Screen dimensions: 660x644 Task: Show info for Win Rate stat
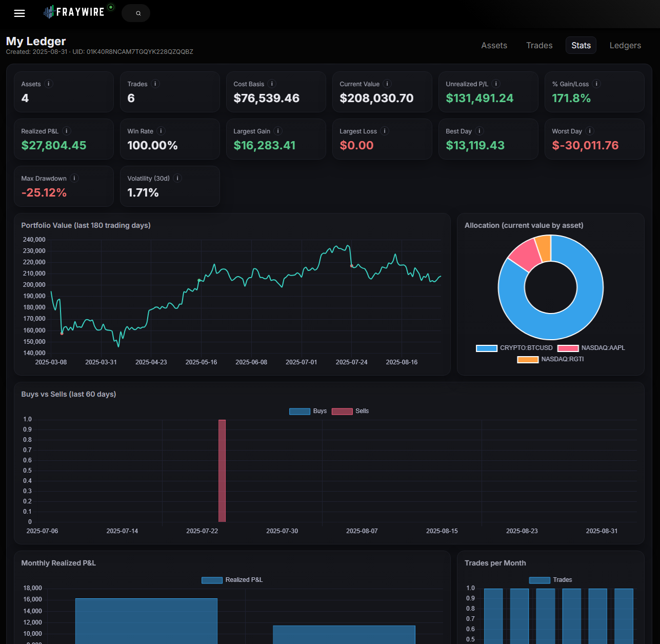click(161, 131)
